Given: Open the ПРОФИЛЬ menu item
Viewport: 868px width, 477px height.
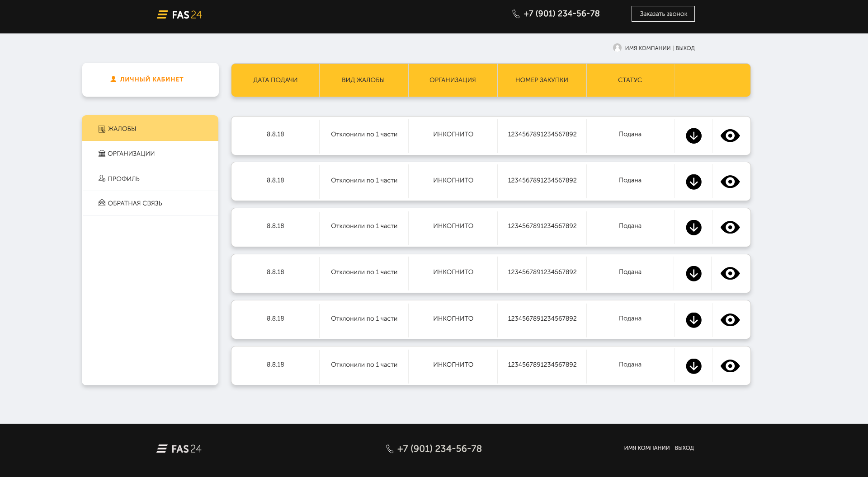Looking at the screenshot, I should pyautogui.click(x=150, y=178).
